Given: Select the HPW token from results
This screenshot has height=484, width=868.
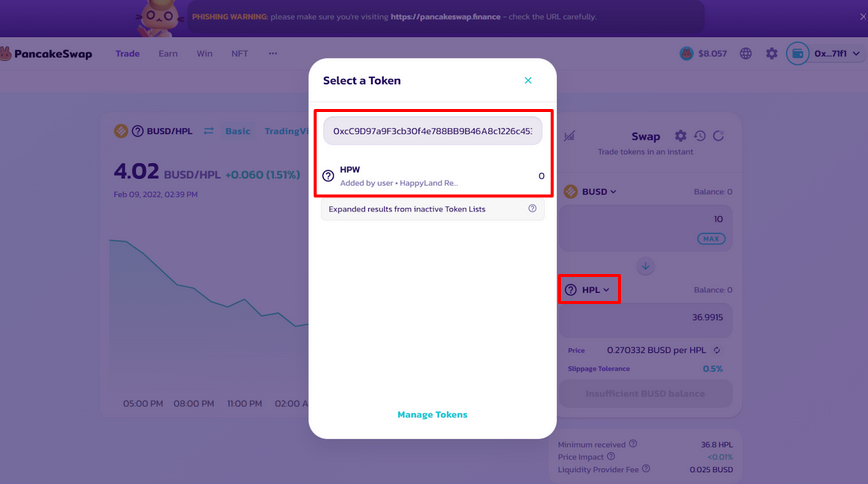Looking at the screenshot, I should pyautogui.click(x=432, y=176).
